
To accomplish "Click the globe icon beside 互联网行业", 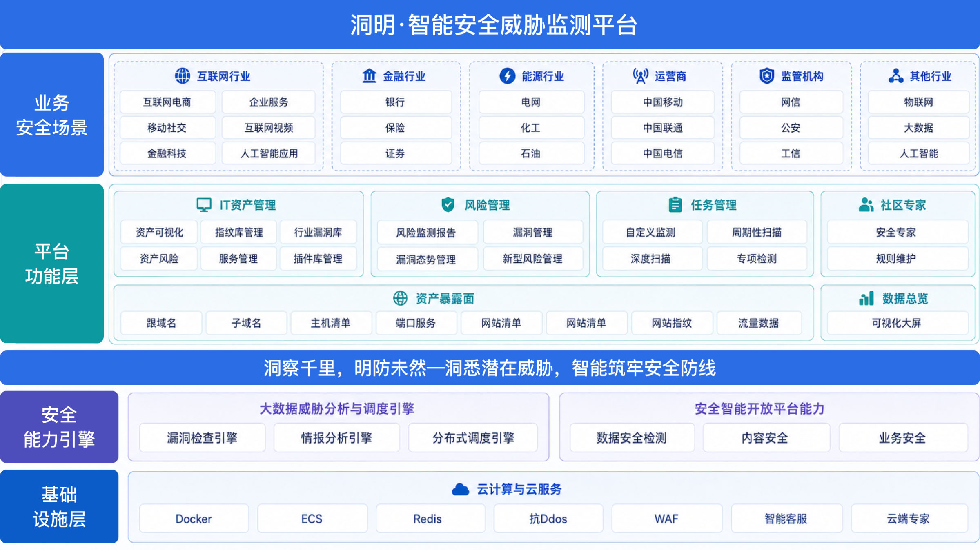I will (182, 76).
